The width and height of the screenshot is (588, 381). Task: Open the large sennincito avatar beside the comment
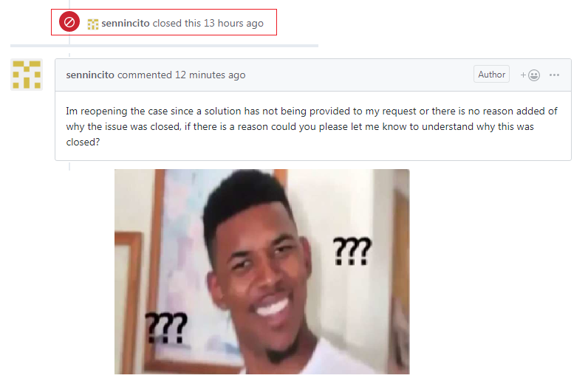(27, 75)
